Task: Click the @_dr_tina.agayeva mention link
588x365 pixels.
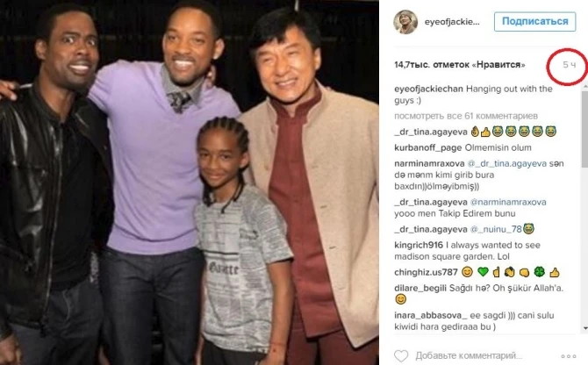Action: click(506, 163)
